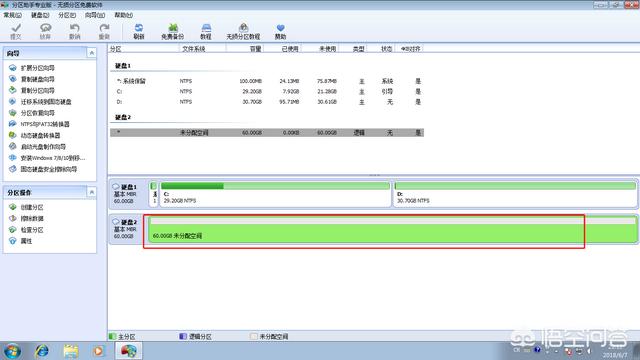Collapse the 向导 (Wizards) sidebar panel
This screenshot has height=360, width=640.
click(92, 53)
